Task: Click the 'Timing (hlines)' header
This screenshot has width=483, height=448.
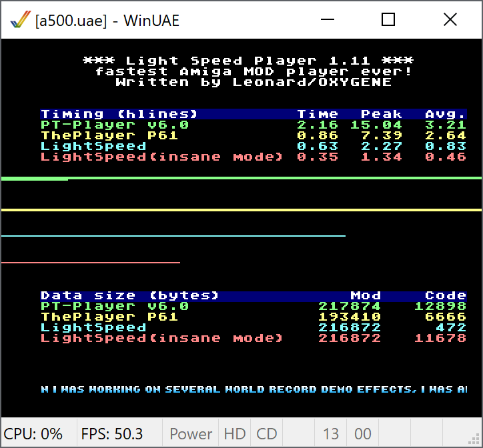Action: [x=119, y=114]
